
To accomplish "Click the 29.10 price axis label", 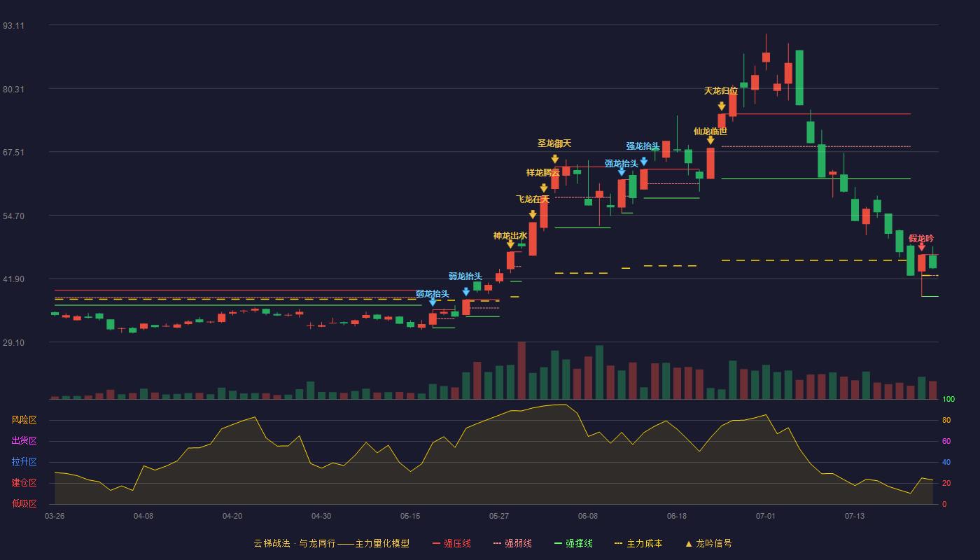I will click(13, 342).
